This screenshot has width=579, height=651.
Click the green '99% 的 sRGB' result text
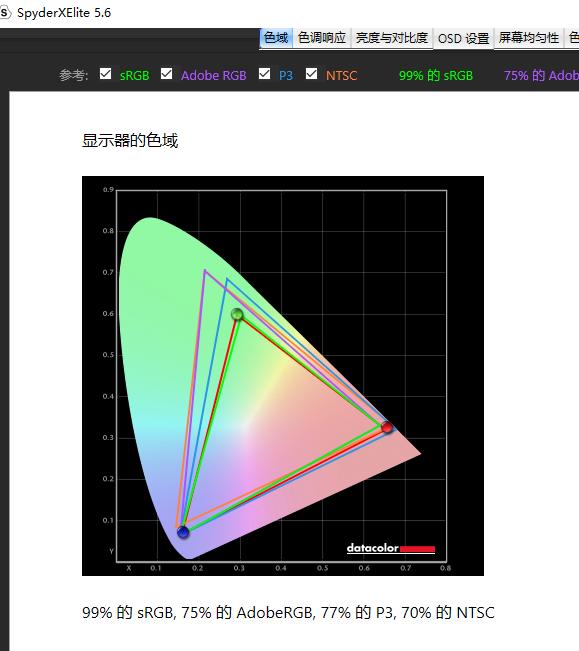(436, 76)
